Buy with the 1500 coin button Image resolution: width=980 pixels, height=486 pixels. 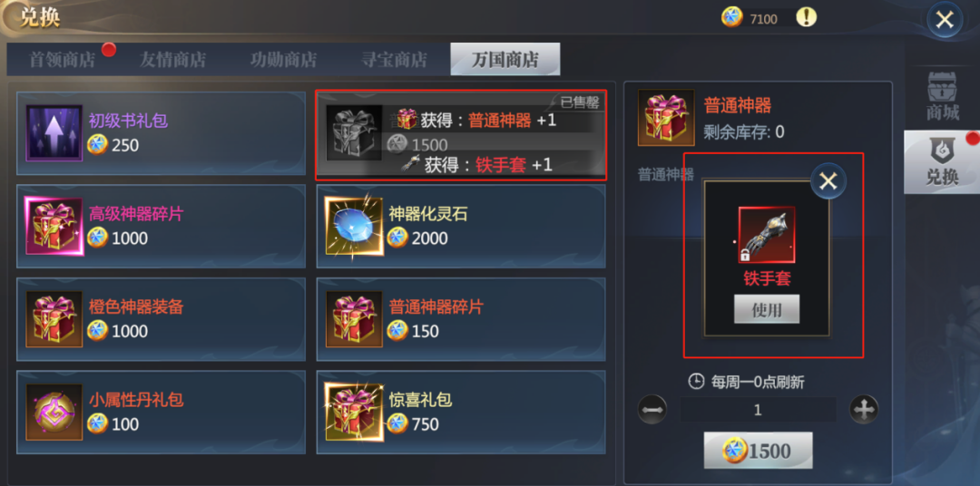tap(758, 451)
